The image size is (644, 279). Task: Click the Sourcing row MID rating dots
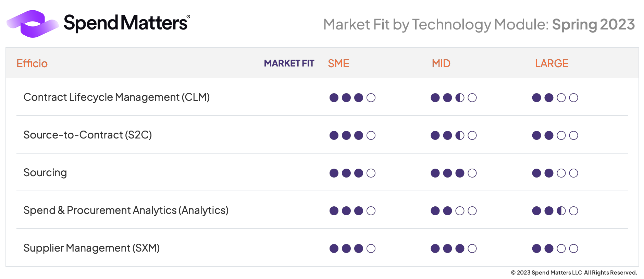tap(454, 173)
